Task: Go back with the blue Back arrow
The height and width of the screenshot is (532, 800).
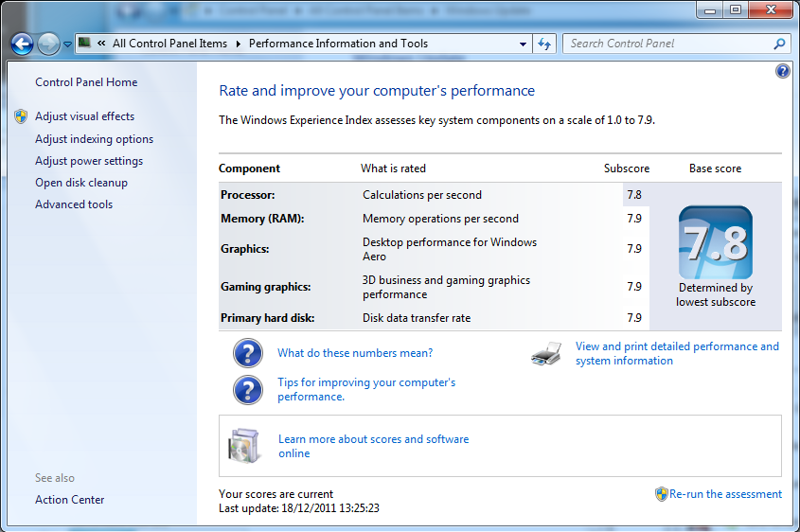Action: coord(23,44)
